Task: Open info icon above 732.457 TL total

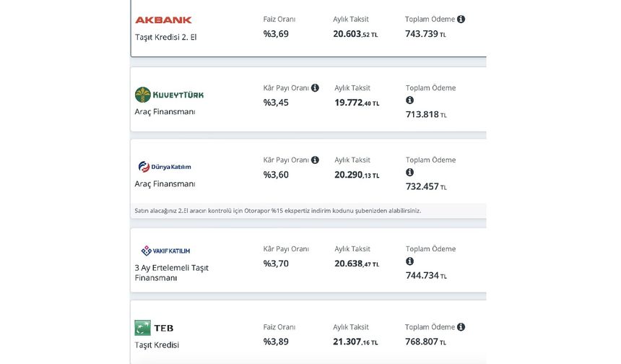Action: point(410,173)
